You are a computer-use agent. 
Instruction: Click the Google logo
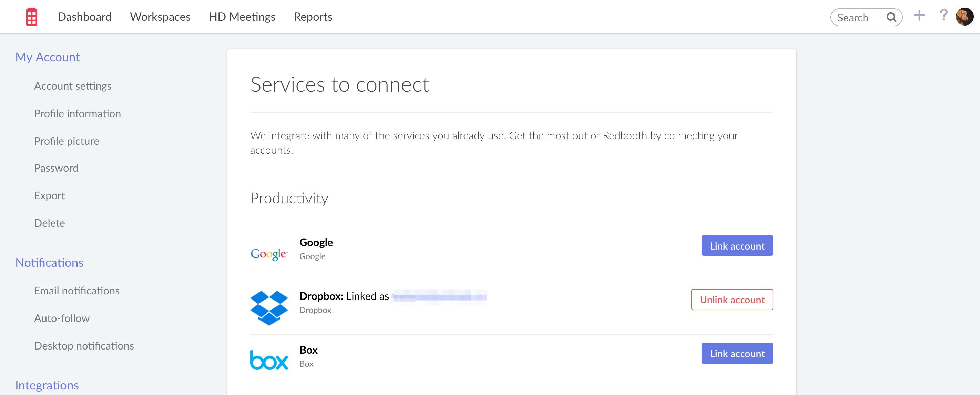coord(268,253)
